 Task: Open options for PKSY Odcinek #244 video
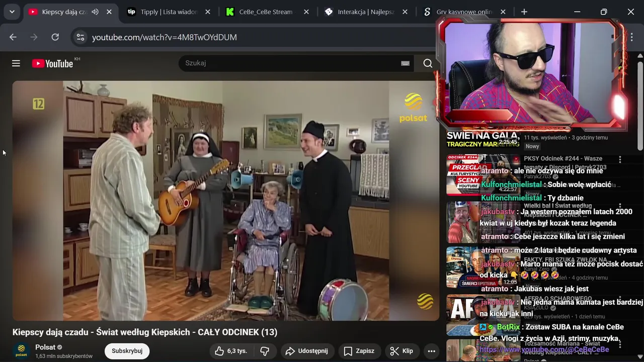pos(620,159)
